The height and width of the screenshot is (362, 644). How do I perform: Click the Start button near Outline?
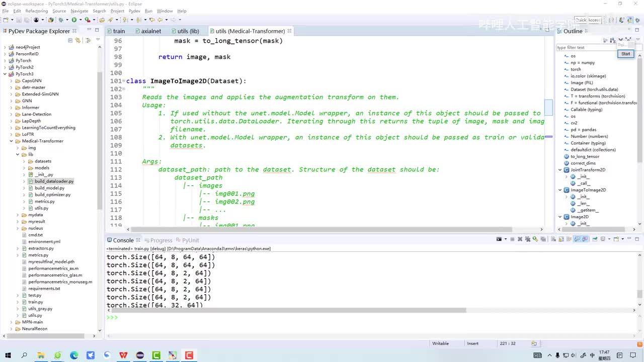(x=625, y=54)
